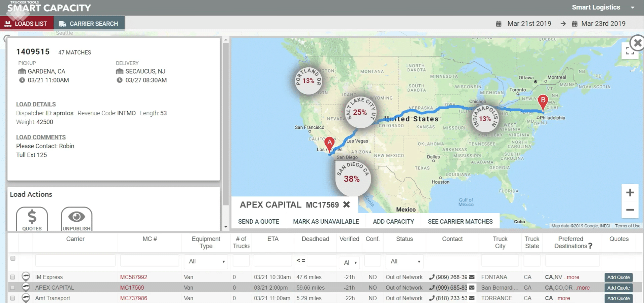The height and width of the screenshot is (303, 644).
Task: Click the San Diego CA 38% cluster
Action: (x=353, y=178)
